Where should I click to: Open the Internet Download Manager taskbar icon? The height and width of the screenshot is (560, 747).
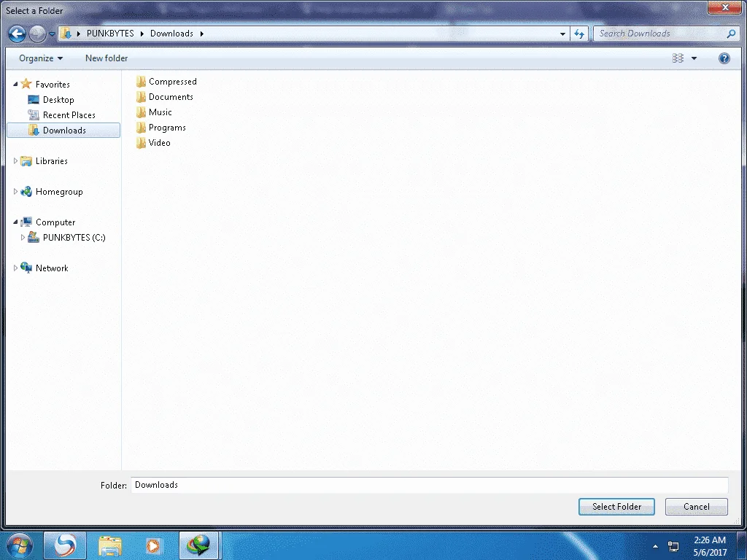pyautogui.click(x=198, y=545)
